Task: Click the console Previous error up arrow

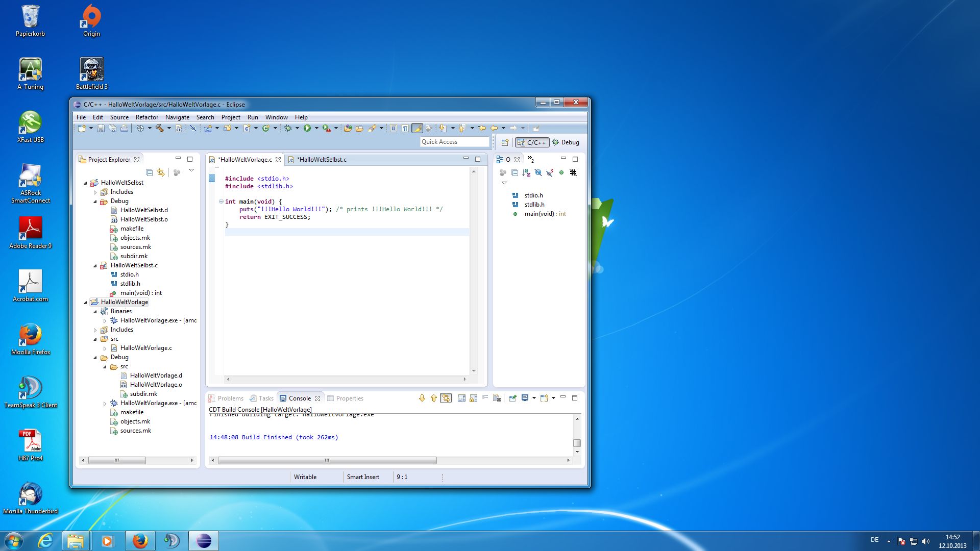Action: 434,398
